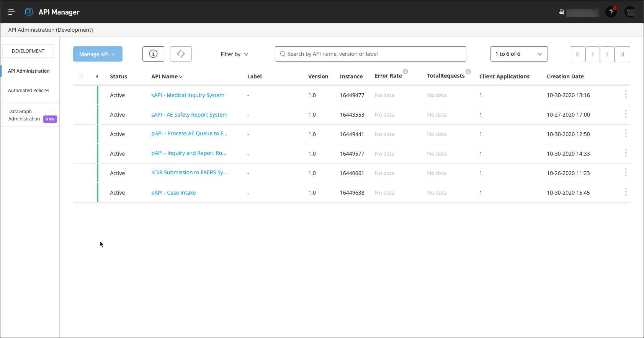Open actions menu for eAPI - Case Intake
The image size is (644, 338).
tap(626, 192)
